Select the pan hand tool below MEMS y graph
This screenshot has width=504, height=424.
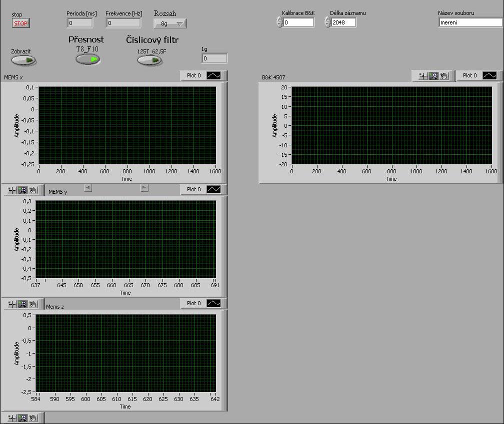click(33, 304)
